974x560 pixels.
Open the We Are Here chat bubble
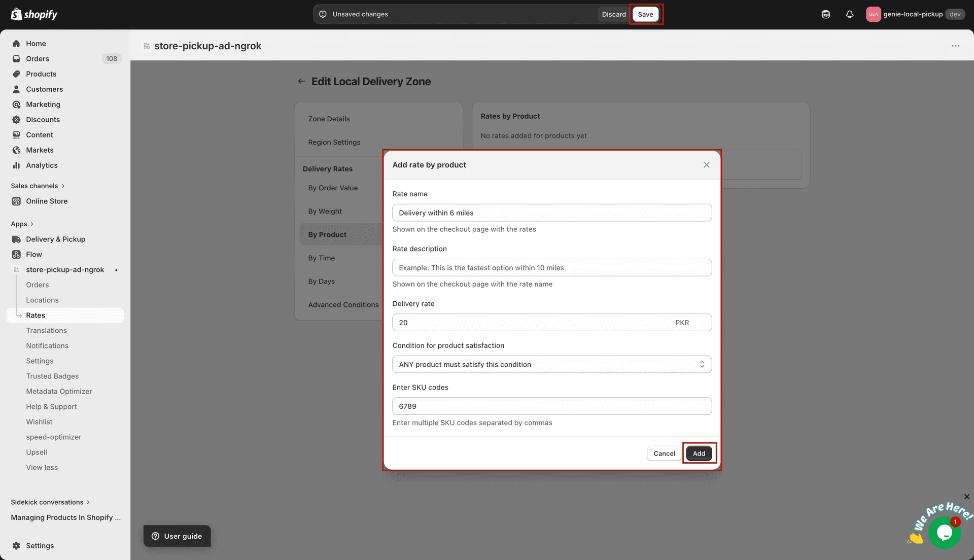coord(944,533)
